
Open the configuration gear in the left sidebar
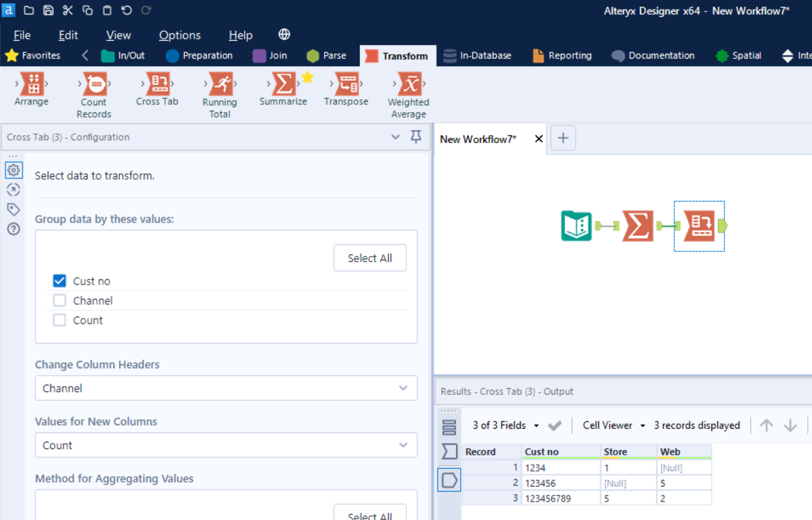[x=14, y=170]
